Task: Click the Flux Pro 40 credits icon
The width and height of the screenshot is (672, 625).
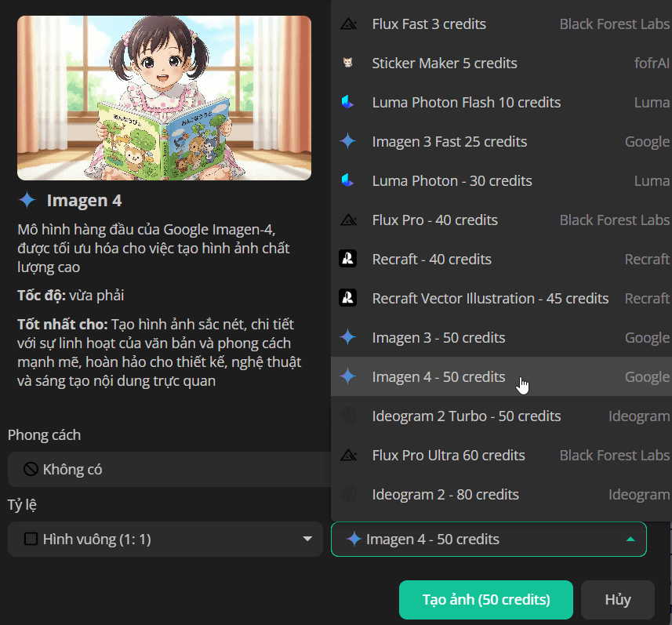Action: tap(348, 220)
